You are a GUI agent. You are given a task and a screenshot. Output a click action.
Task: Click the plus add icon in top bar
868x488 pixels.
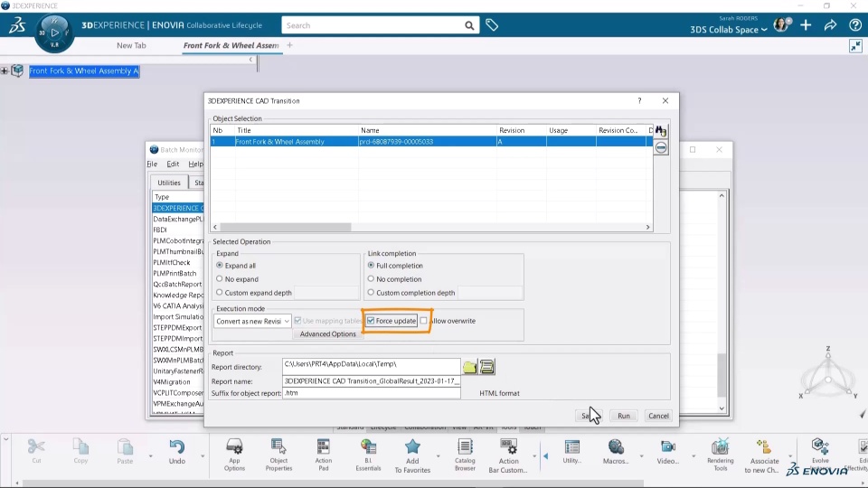[806, 25]
